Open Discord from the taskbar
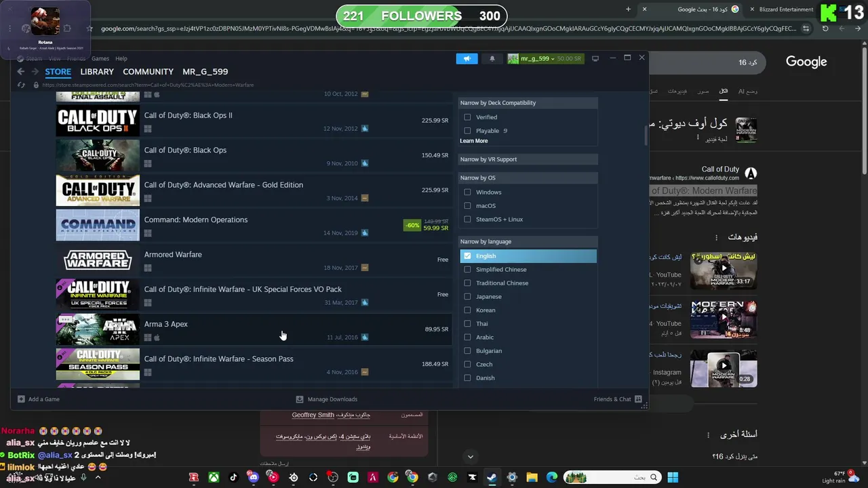 tap(254, 477)
